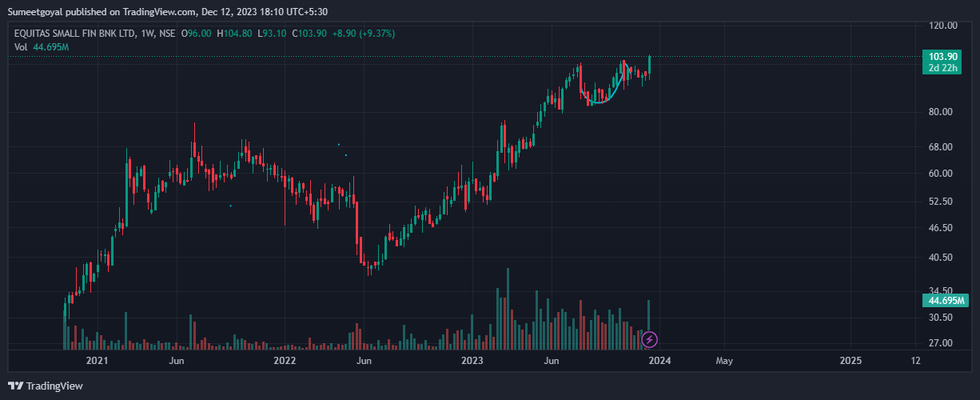
Task: Click the purple lightning bolt icon
Action: click(650, 340)
